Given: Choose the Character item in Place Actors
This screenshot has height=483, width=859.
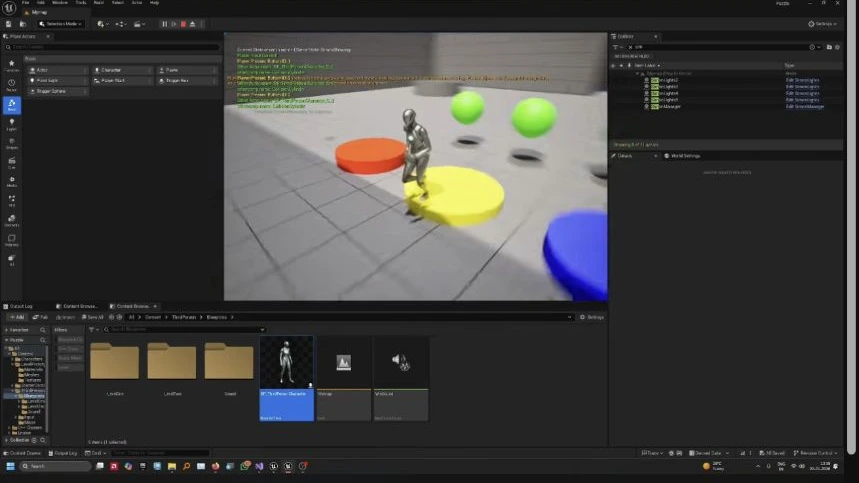Looking at the screenshot, I should point(122,70).
